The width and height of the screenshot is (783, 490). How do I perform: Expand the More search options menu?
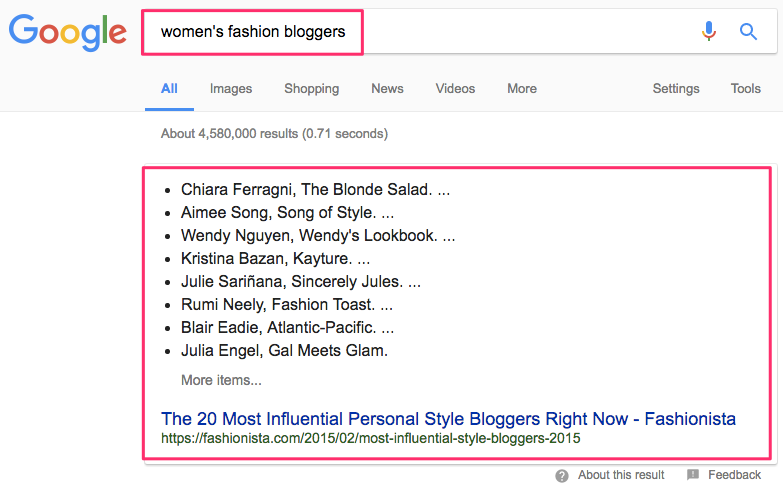point(522,88)
